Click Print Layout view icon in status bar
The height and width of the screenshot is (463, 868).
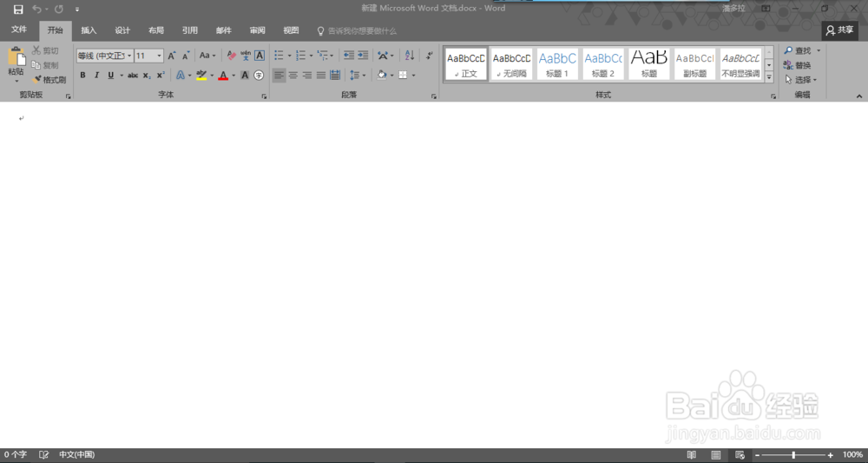click(x=716, y=454)
